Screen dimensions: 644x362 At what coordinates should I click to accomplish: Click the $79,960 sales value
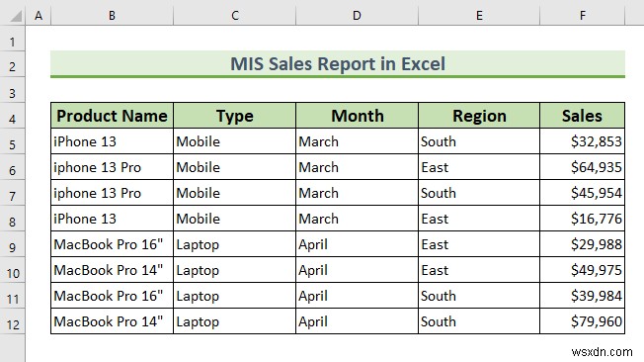click(597, 321)
